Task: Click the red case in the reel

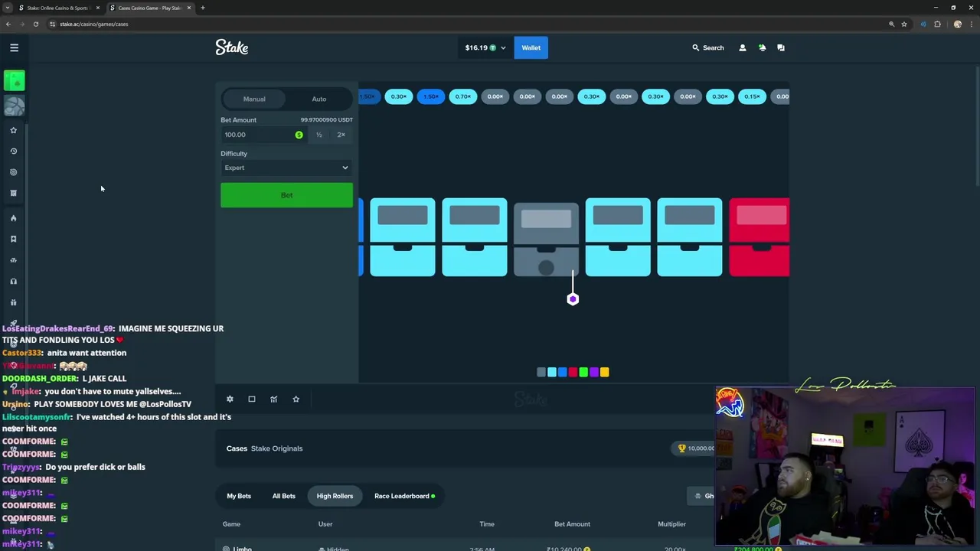Action: pyautogui.click(x=759, y=237)
